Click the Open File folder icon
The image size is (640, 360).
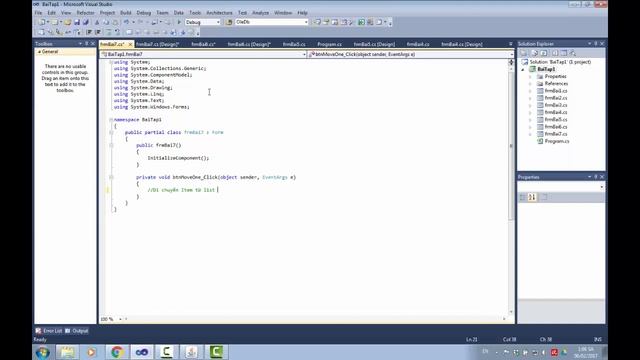click(68, 22)
